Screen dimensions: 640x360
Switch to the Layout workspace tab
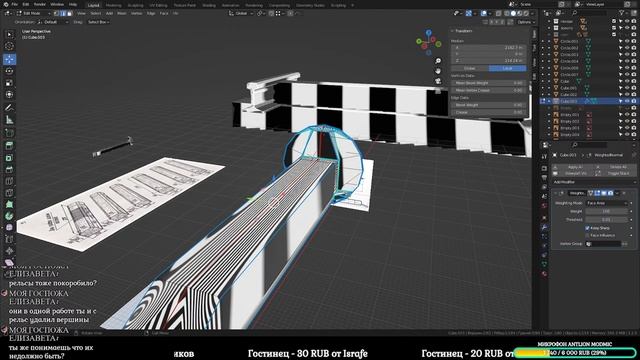pyautogui.click(x=93, y=5)
